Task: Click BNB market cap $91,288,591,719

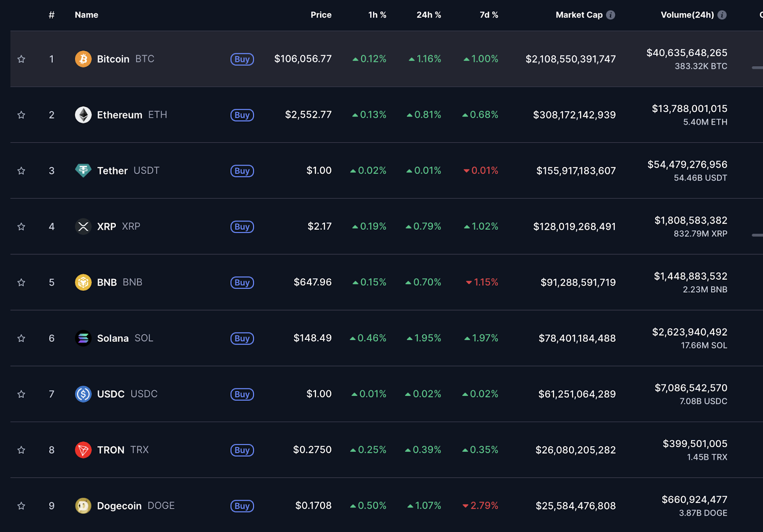Action: click(578, 282)
